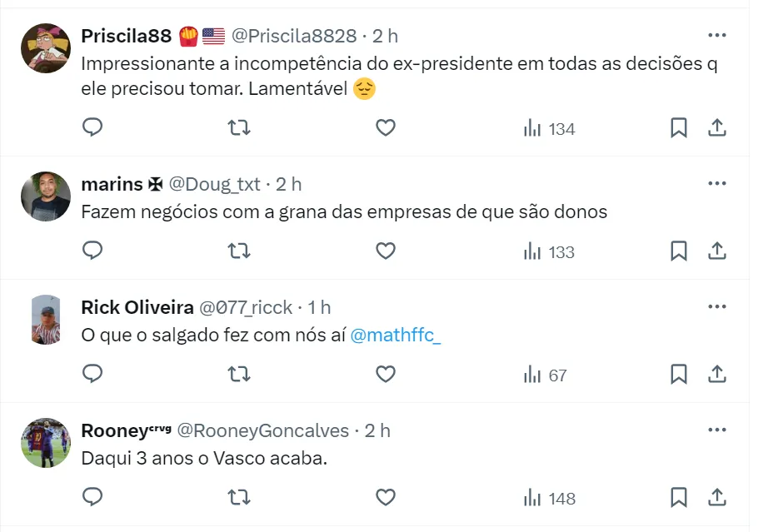Share Priscila88's tweet
This screenshot has height=532, width=758.
coord(717,128)
